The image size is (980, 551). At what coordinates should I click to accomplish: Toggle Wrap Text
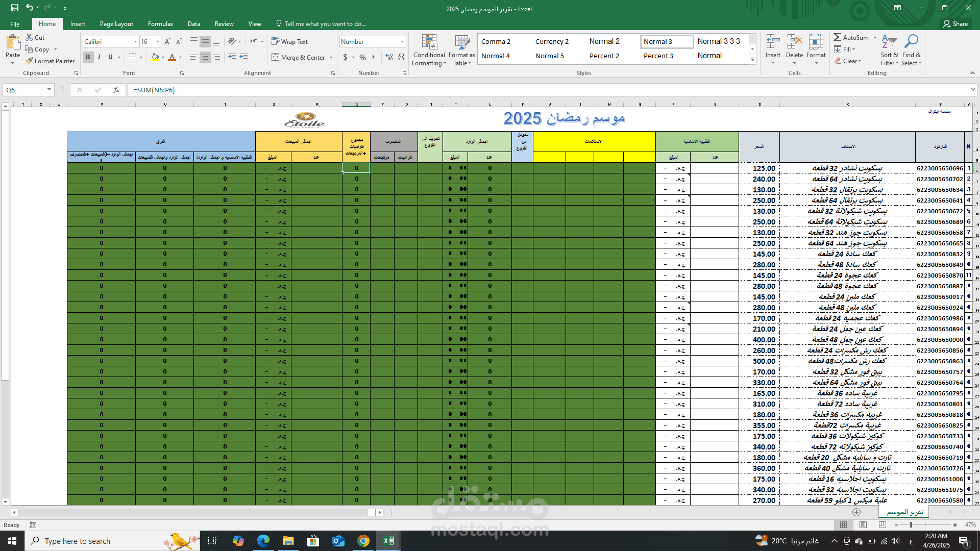(290, 41)
